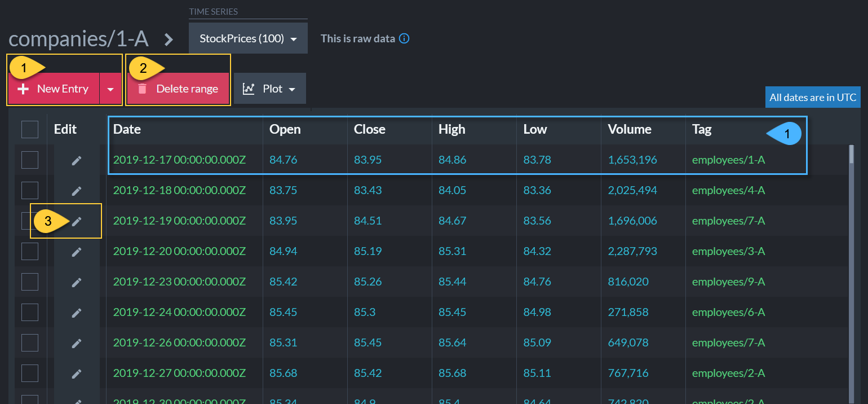This screenshot has height=404, width=868.
Task: Click the All dates are in UTC label
Action: (813, 97)
